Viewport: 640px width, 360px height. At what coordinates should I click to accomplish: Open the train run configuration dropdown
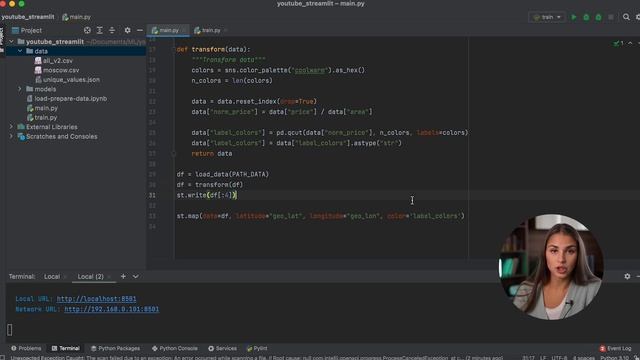(x=547, y=17)
